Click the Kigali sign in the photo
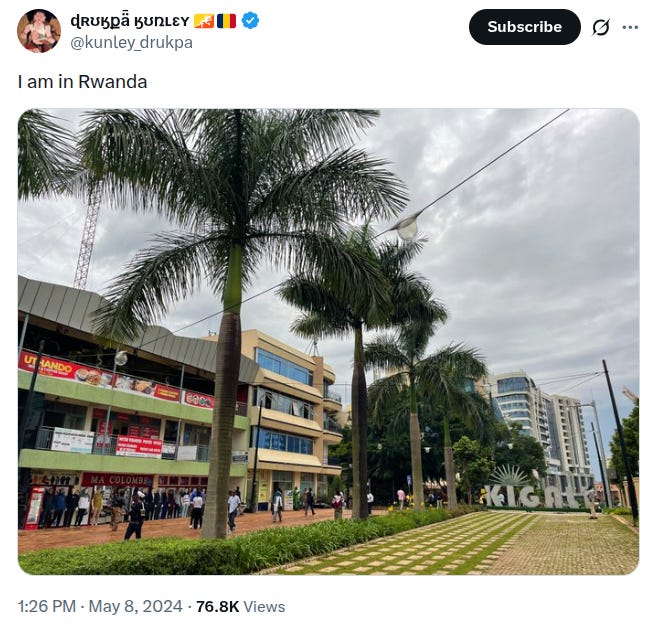 [x=538, y=495]
